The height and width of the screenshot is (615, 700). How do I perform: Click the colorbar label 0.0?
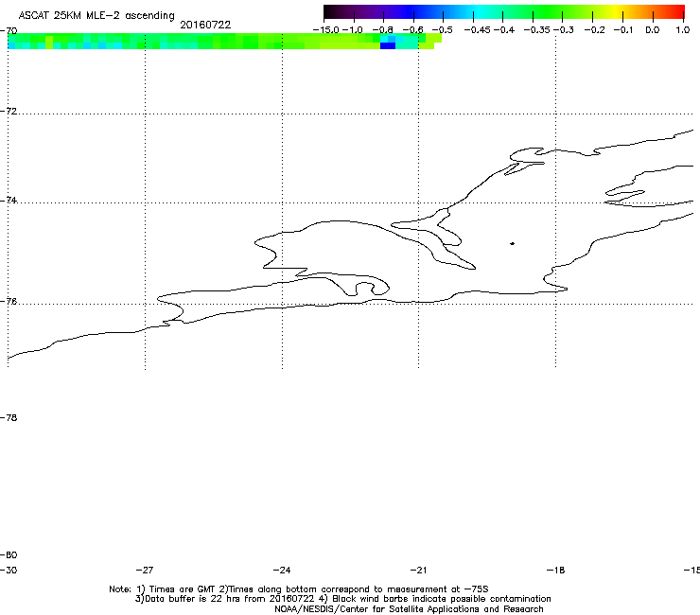click(653, 30)
